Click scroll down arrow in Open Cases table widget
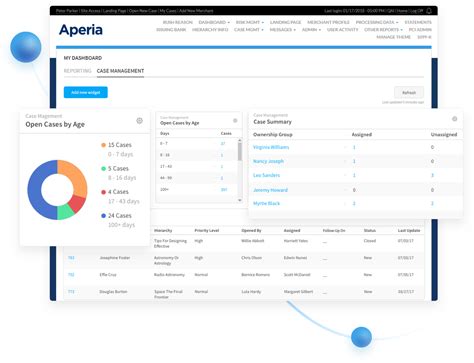 click(239, 200)
